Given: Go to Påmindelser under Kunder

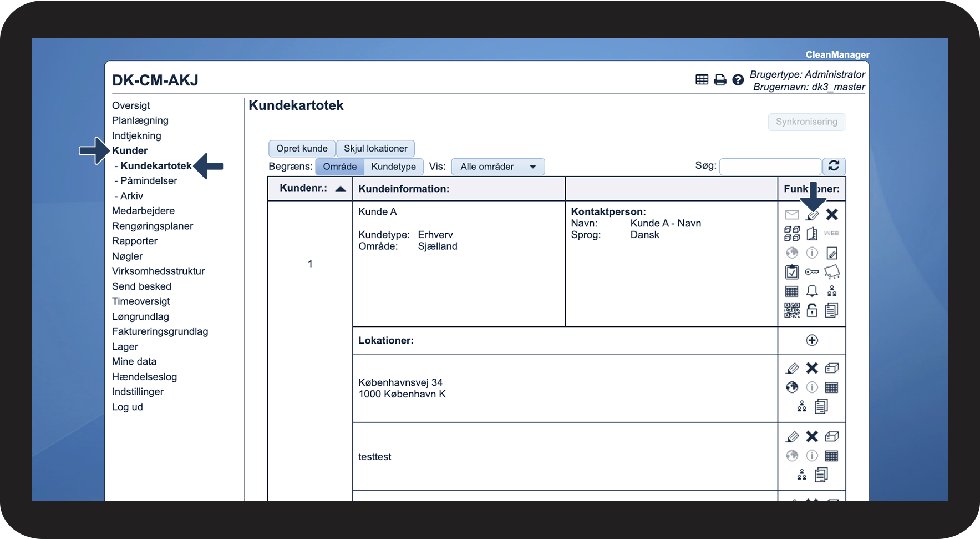Looking at the screenshot, I should [x=149, y=180].
